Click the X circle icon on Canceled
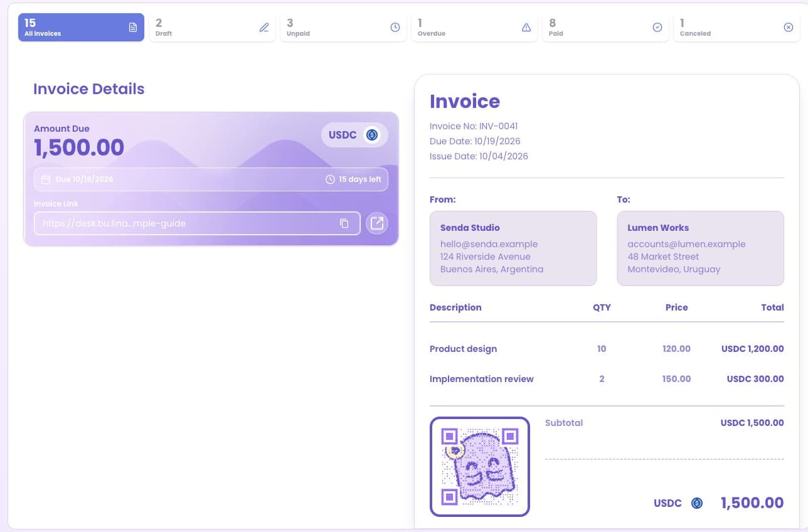 pyautogui.click(x=789, y=28)
